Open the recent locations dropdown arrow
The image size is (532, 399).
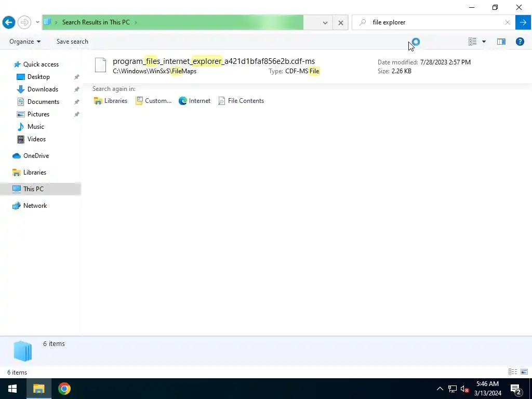click(x=37, y=22)
